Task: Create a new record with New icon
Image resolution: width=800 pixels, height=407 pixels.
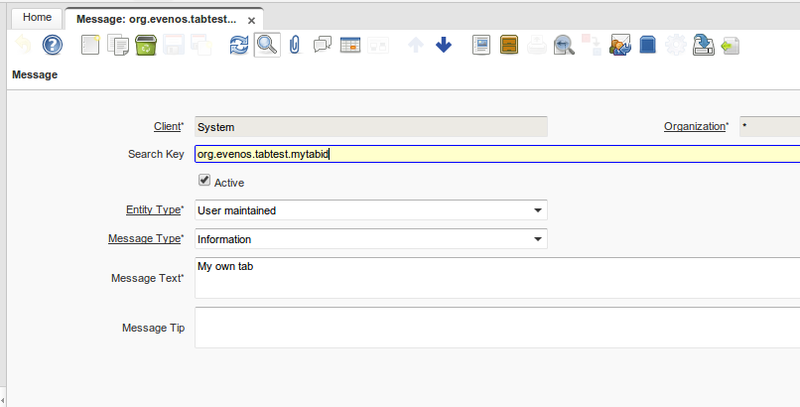Action: (x=91, y=45)
